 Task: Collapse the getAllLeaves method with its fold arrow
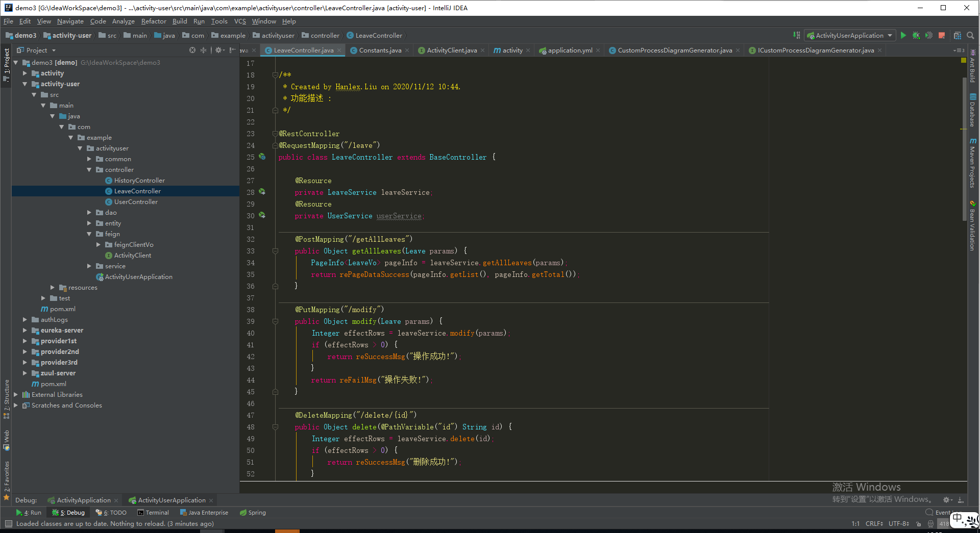(275, 250)
